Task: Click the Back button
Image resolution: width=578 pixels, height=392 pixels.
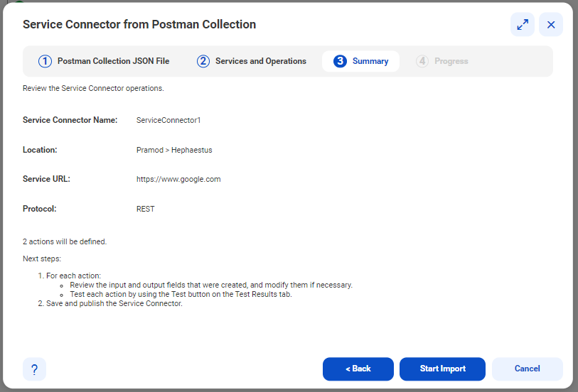Action: click(358, 369)
